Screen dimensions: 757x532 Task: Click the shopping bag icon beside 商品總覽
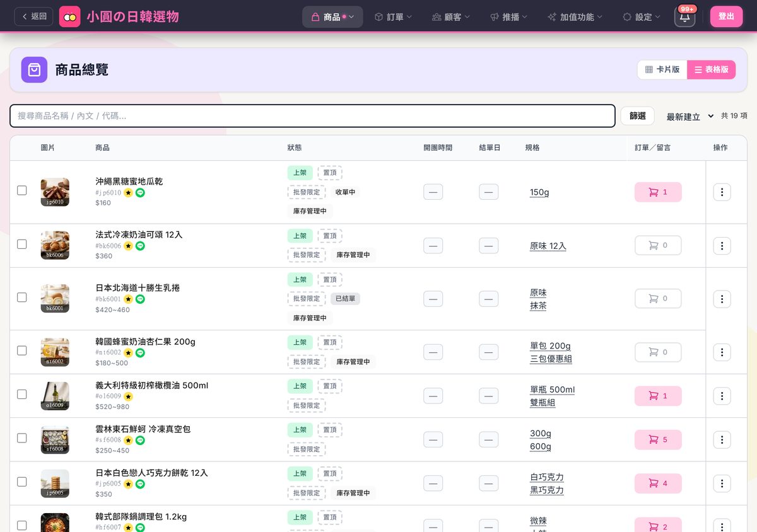click(34, 70)
